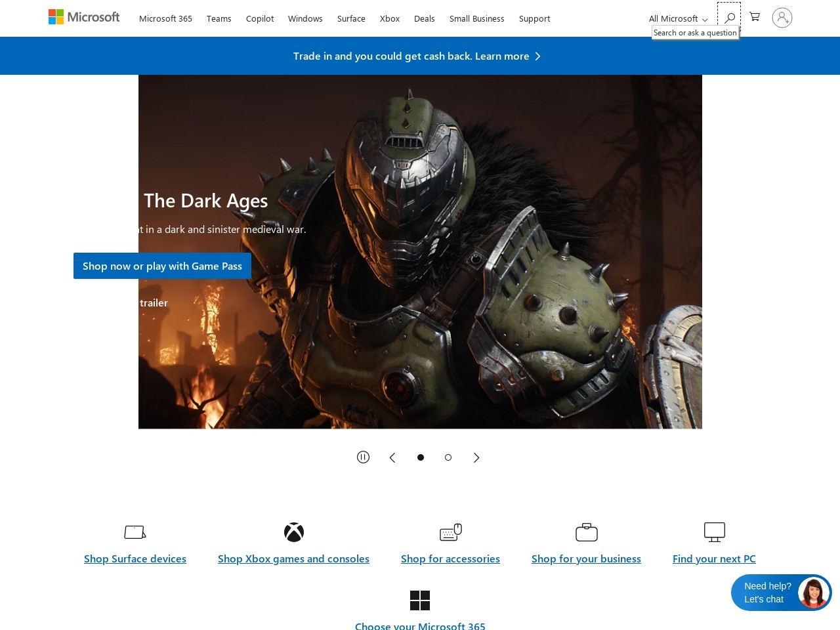
Task: Open the Windows menu item
Action: coord(305,19)
